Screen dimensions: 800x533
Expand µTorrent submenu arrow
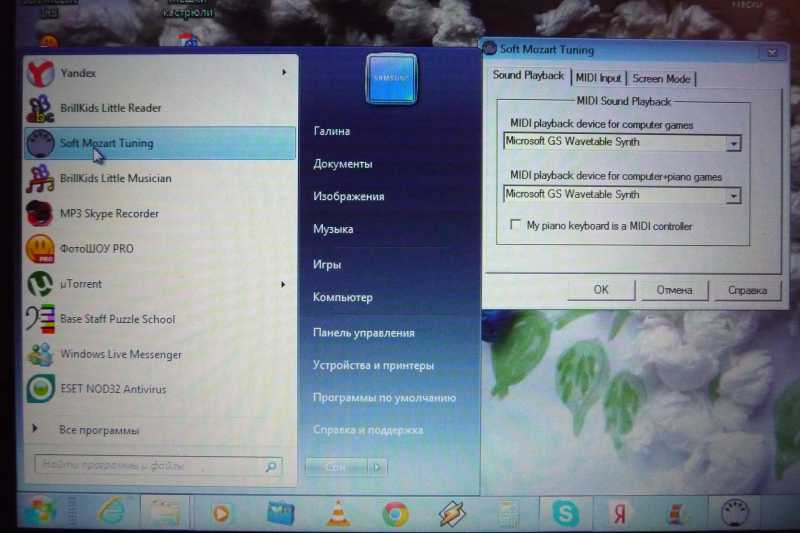point(283,284)
